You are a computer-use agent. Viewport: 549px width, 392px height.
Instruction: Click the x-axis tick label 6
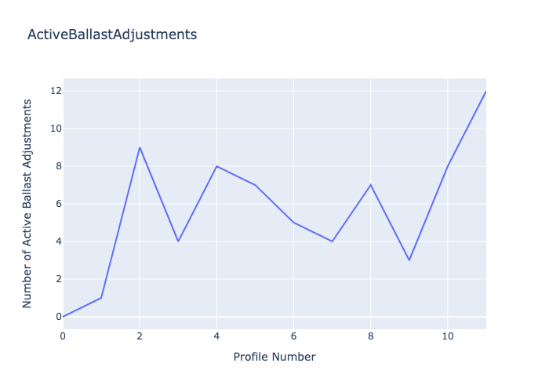[293, 336]
